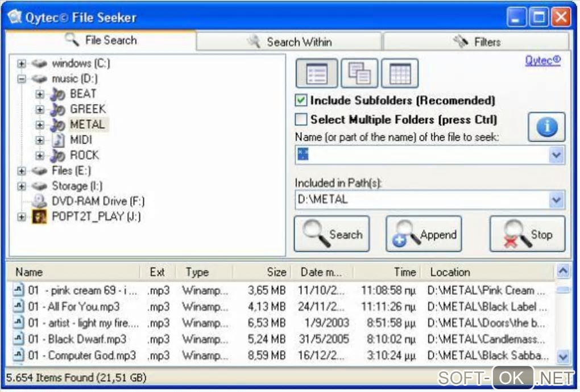
Task: Click the Files (E:) drive icon
Action: click(x=39, y=170)
